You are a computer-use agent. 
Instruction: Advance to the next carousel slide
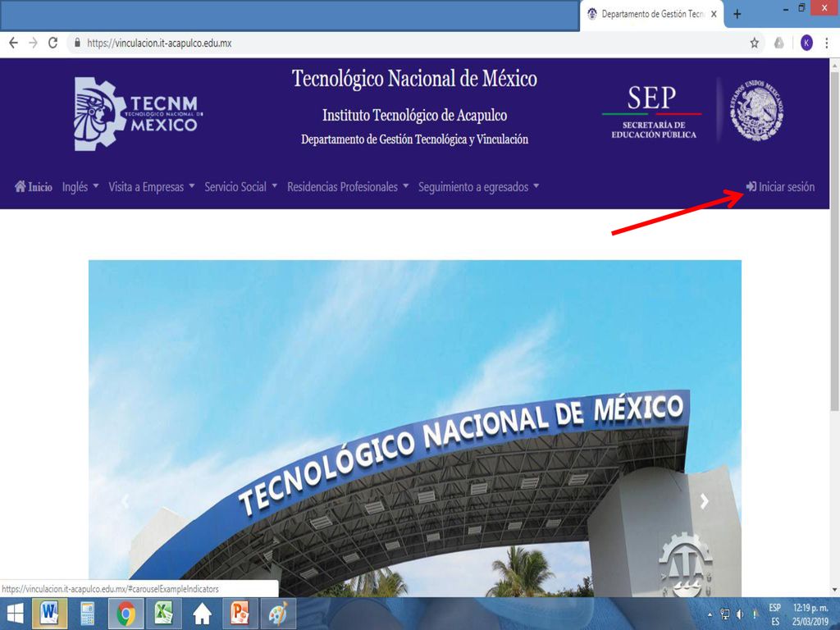pyautogui.click(x=705, y=501)
